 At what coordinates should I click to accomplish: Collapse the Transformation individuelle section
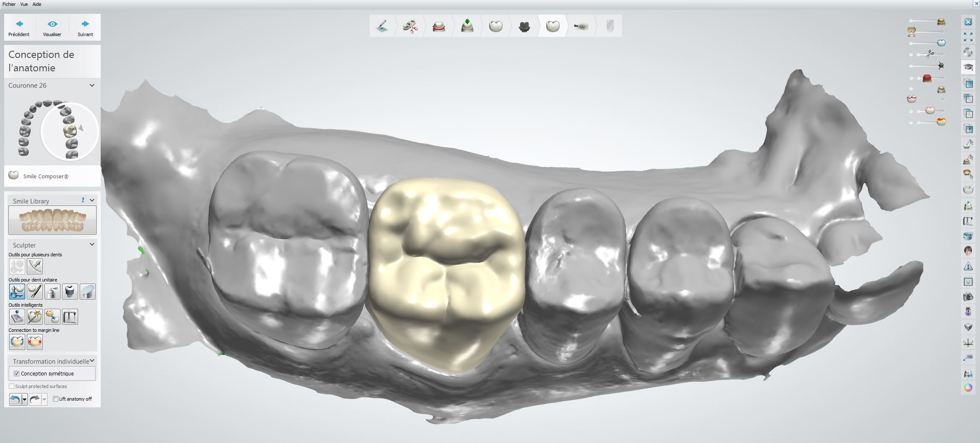point(92,361)
